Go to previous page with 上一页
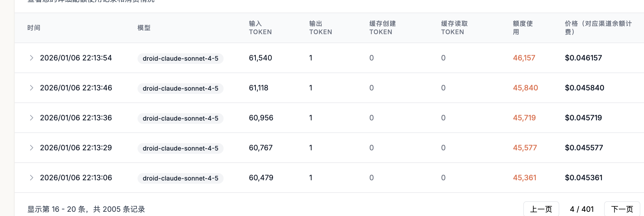Image resolution: width=644 pixels, height=216 pixels. click(541, 209)
